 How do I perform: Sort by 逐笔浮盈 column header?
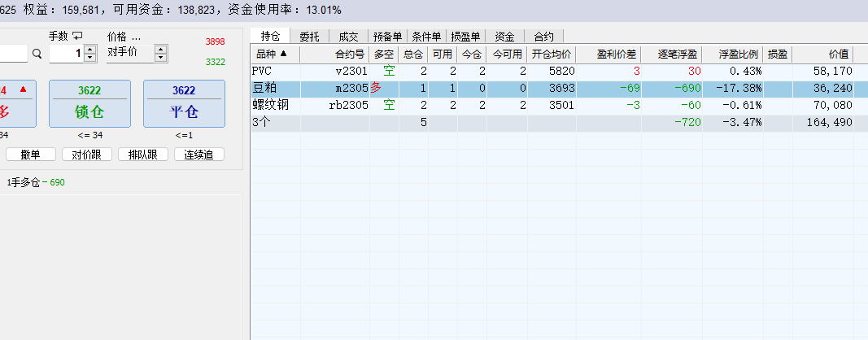coord(671,54)
